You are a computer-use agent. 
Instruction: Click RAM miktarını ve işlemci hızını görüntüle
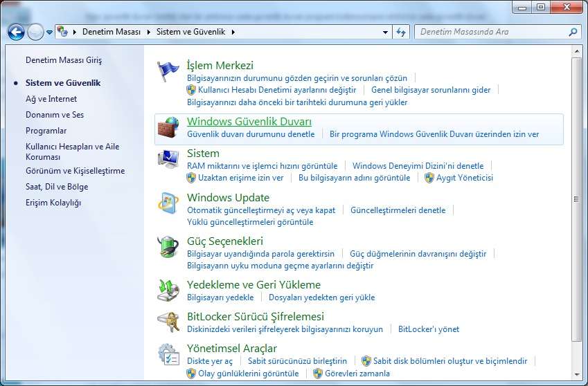point(262,166)
